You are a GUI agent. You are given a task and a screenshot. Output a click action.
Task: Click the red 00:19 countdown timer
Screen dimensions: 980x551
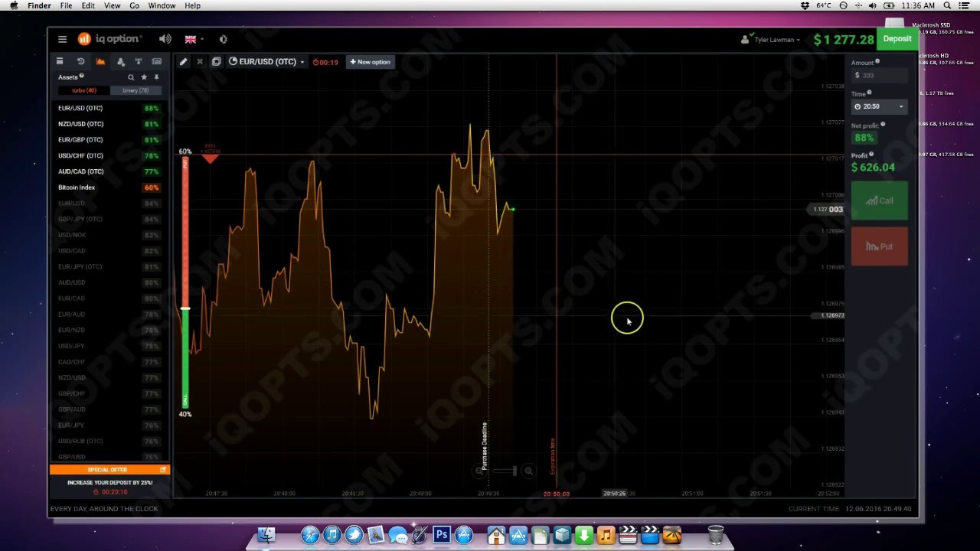(x=325, y=62)
